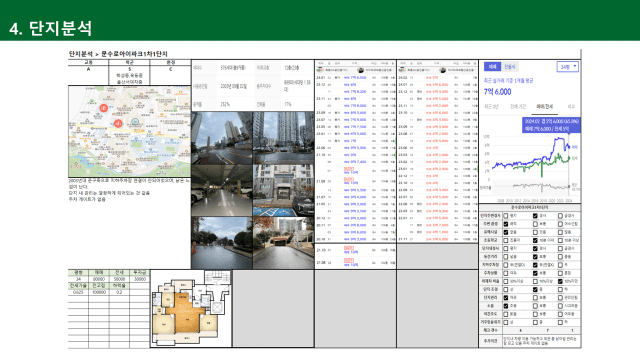Click the blue 매매 toggle button

(492, 67)
